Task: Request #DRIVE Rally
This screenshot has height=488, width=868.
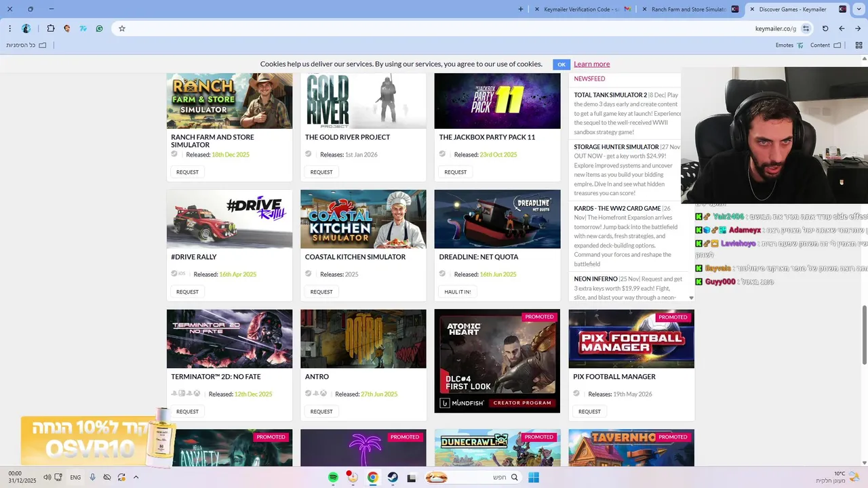Action: 187,292
